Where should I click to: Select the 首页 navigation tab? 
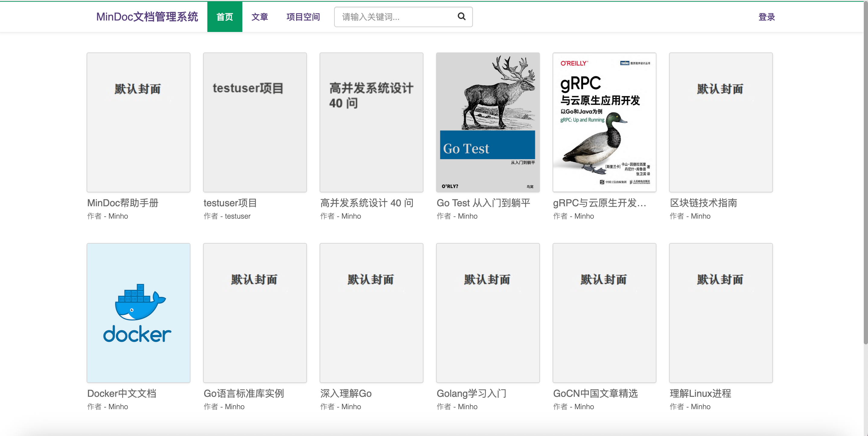pos(225,17)
